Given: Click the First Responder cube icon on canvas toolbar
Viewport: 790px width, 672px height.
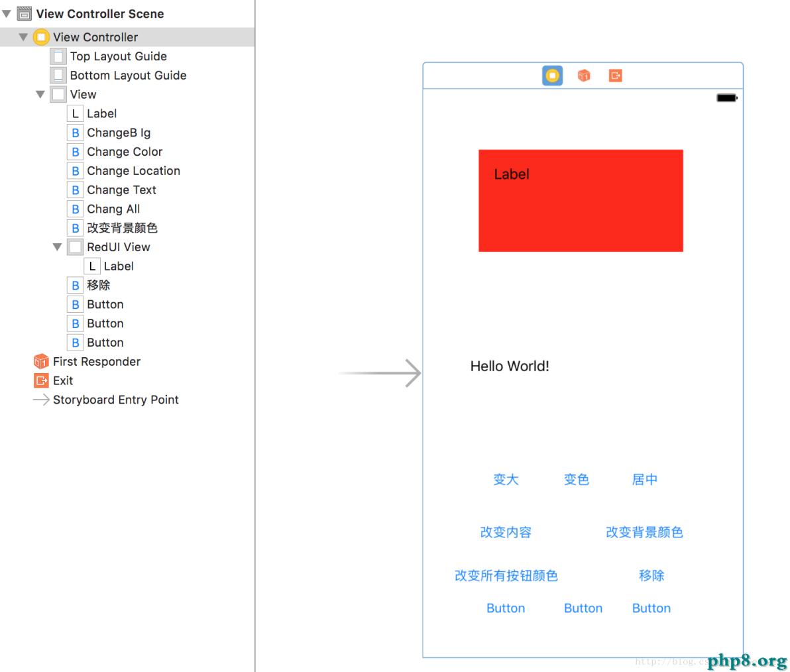Looking at the screenshot, I should 583,75.
